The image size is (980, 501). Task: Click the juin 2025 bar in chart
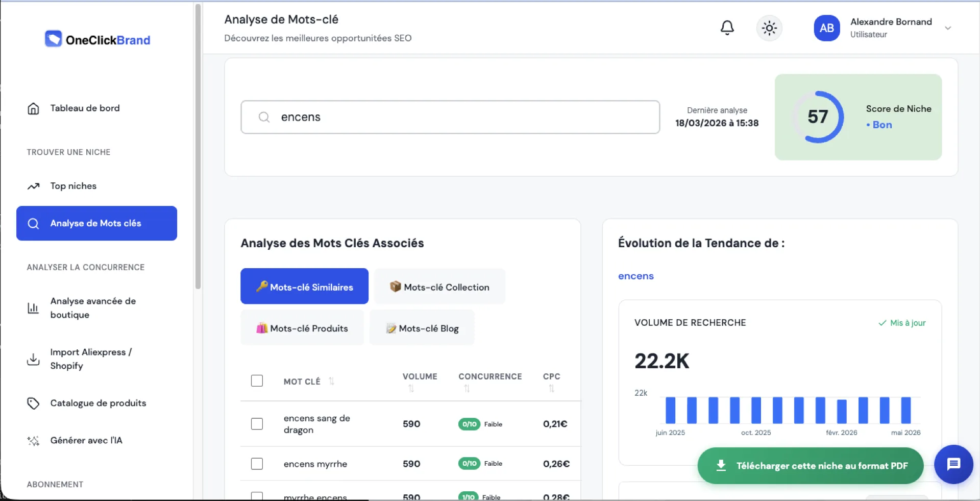click(670, 410)
